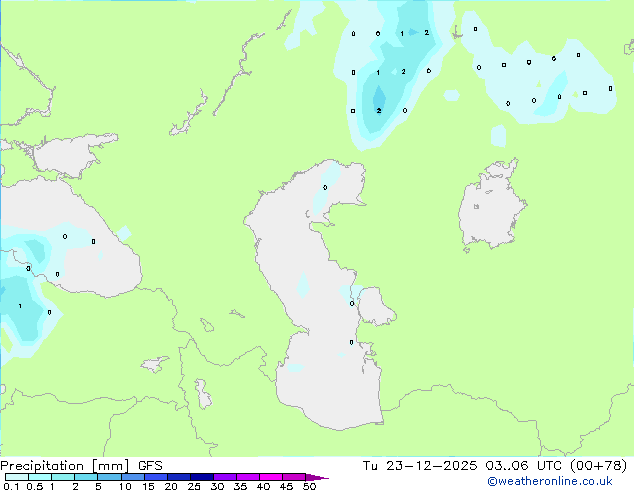Select the 5–10 mm legend swatch

point(109,477)
